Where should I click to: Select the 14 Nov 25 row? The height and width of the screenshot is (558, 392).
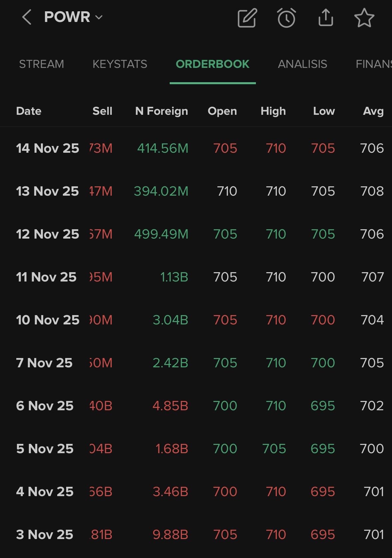coord(48,148)
